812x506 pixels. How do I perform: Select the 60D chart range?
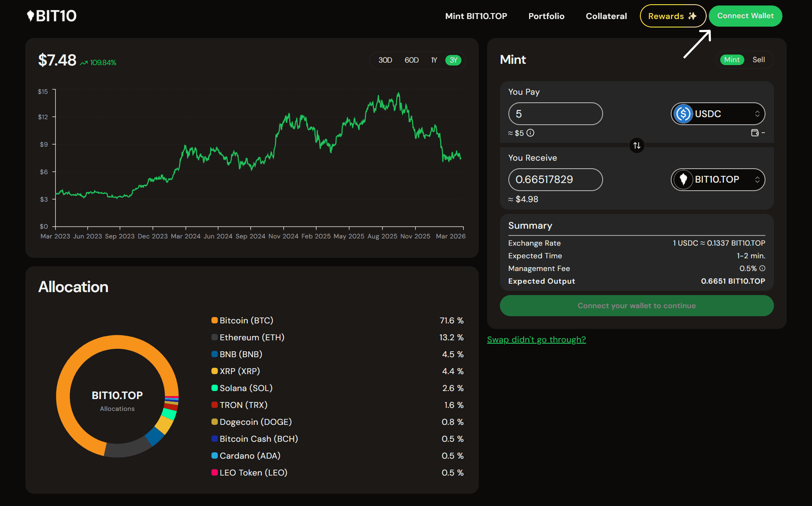coord(411,60)
